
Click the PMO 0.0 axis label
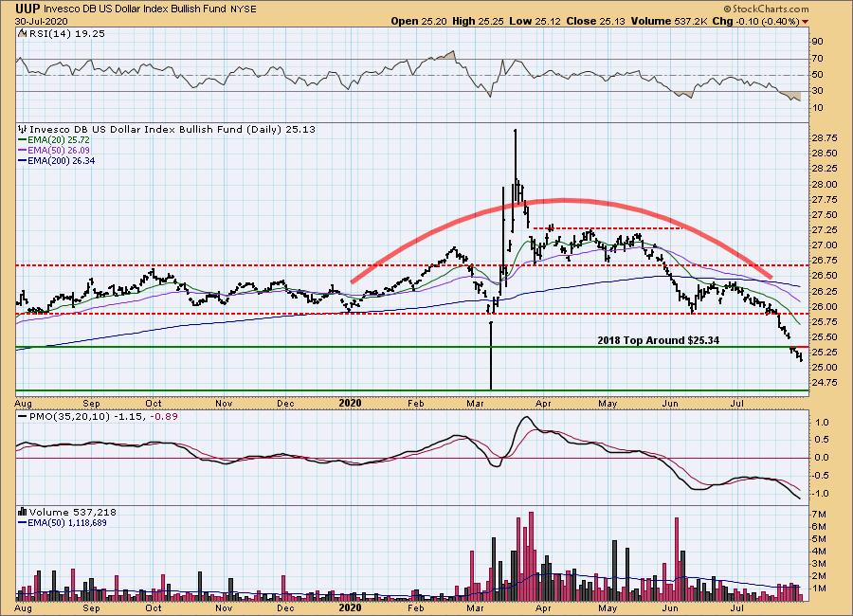[x=823, y=458]
